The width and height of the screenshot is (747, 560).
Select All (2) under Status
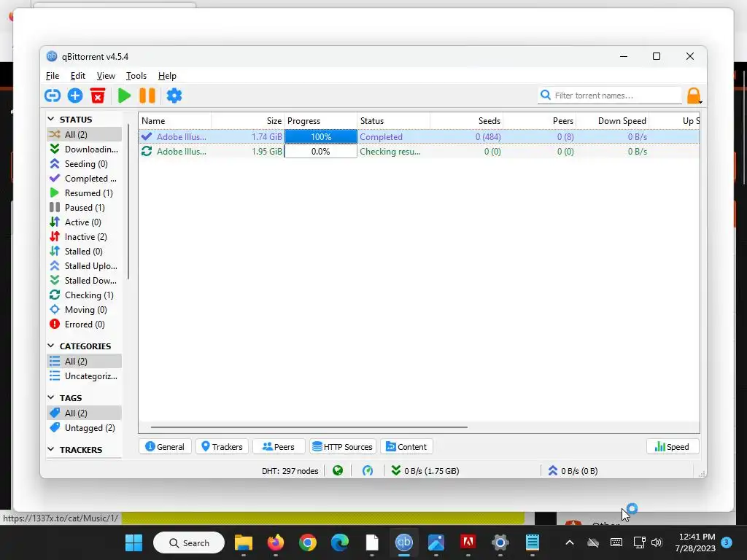point(85,135)
